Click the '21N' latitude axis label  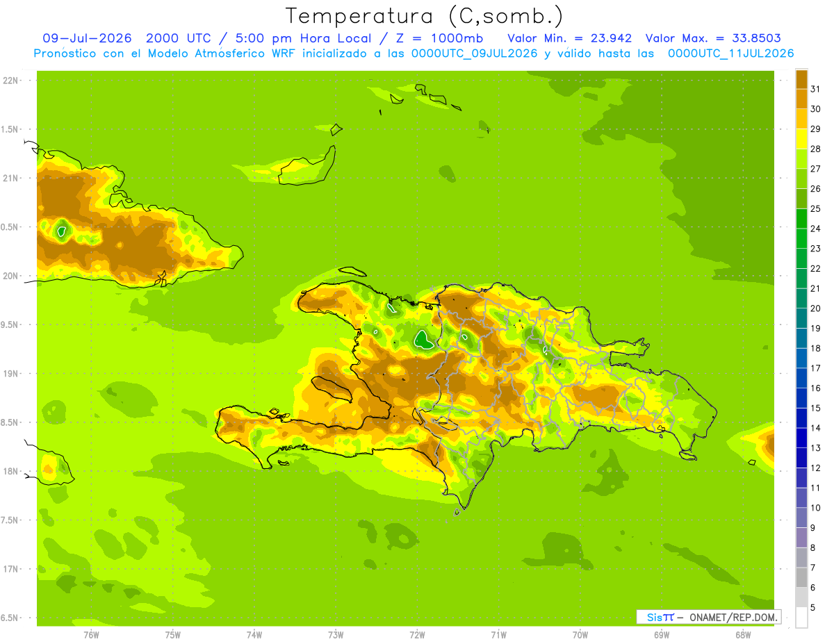(10, 178)
